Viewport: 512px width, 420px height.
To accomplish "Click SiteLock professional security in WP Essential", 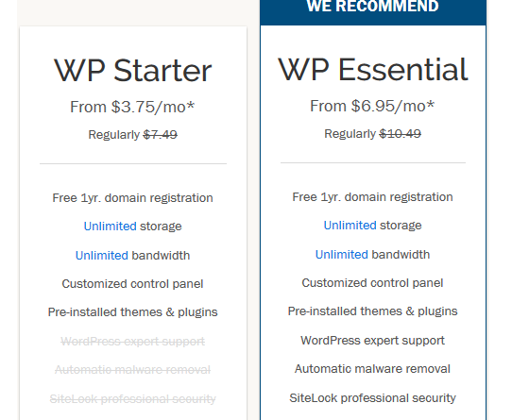I will (372, 397).
